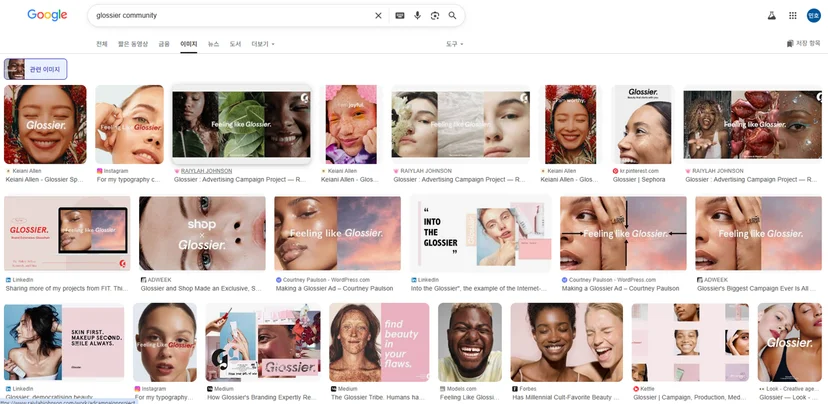Open the 'shop x Glossier' ADWEEK image
This screenshot has width=828, height=404.
202,233
